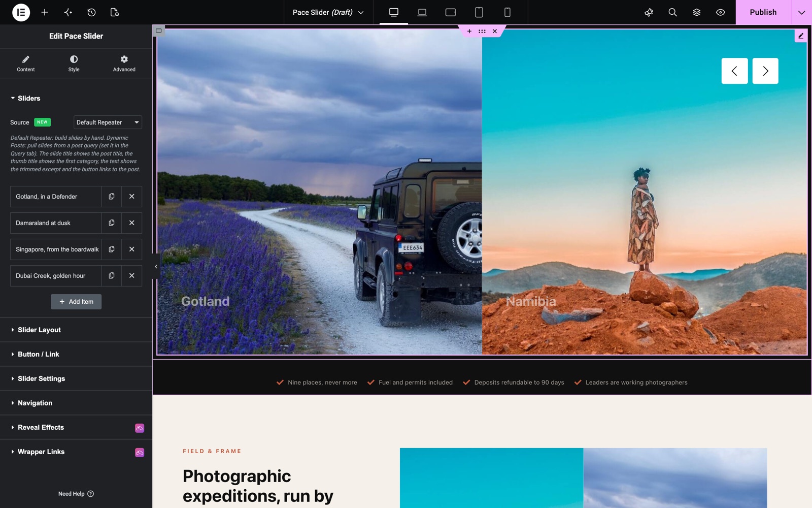Open the Pace Slider document dropdown
Screen dimensions: 812x508
coord(328,12)
